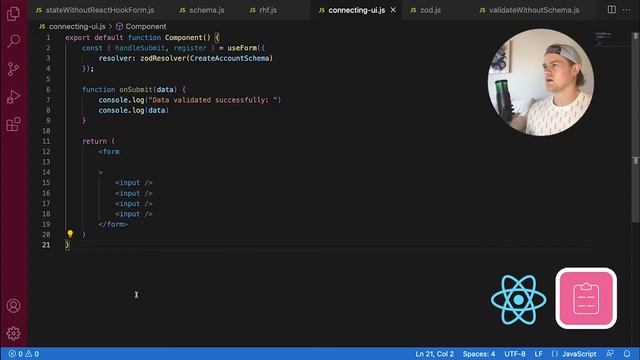Click the return keyword on line 11
This screenshot has width=640, height=360.
(94, 141)
